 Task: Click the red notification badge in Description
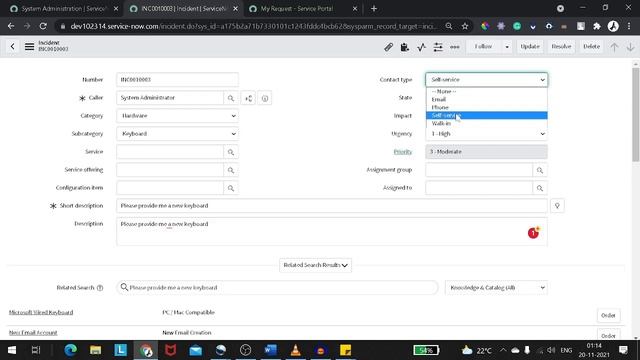533,233
